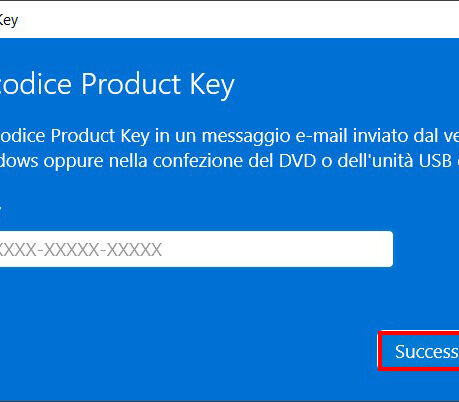Click the word "oppure" in the second line
This screenshot has height=402, width=459.
coord(74,163)
